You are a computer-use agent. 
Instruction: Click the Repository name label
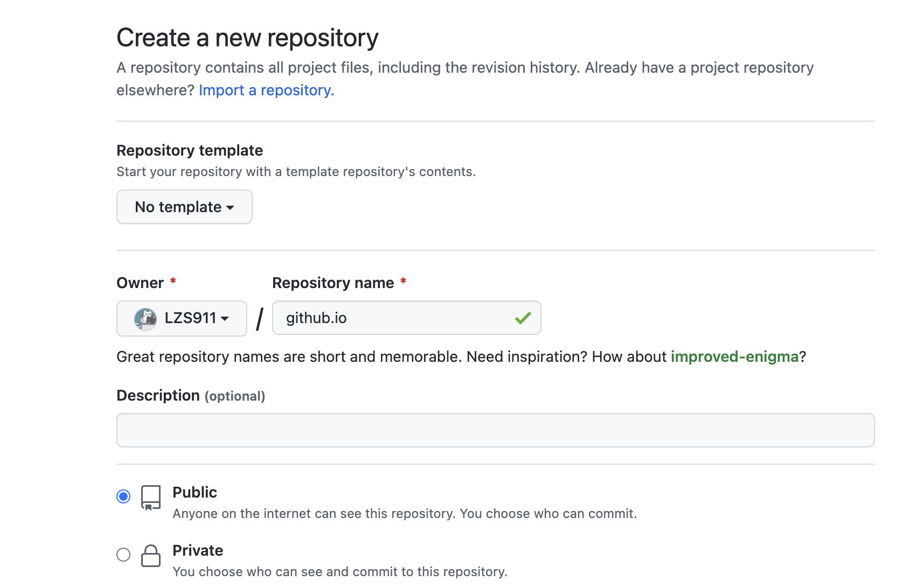[333, 283]
